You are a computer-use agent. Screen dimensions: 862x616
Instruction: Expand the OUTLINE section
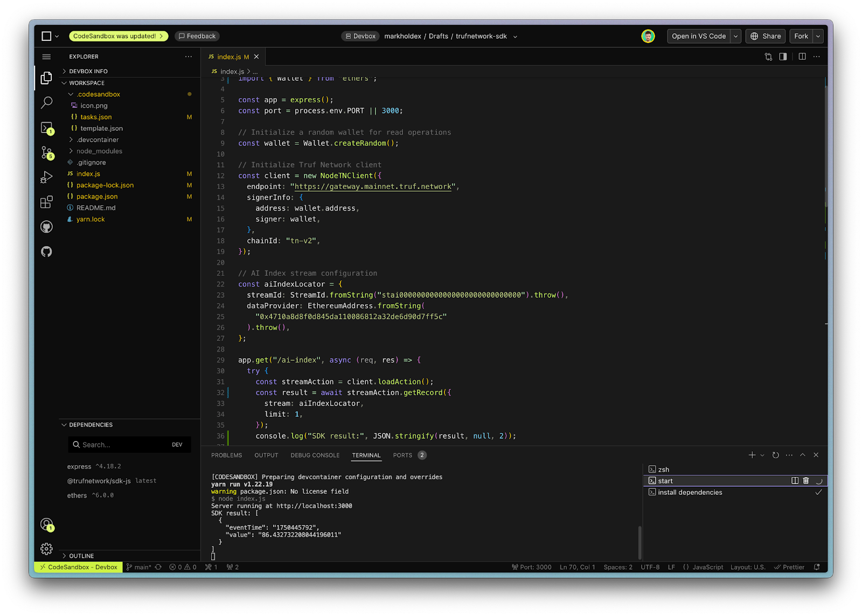(x=81, y=556)
